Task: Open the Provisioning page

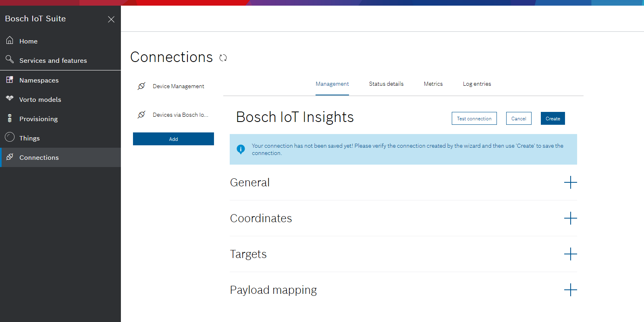Action: point(60,119)
